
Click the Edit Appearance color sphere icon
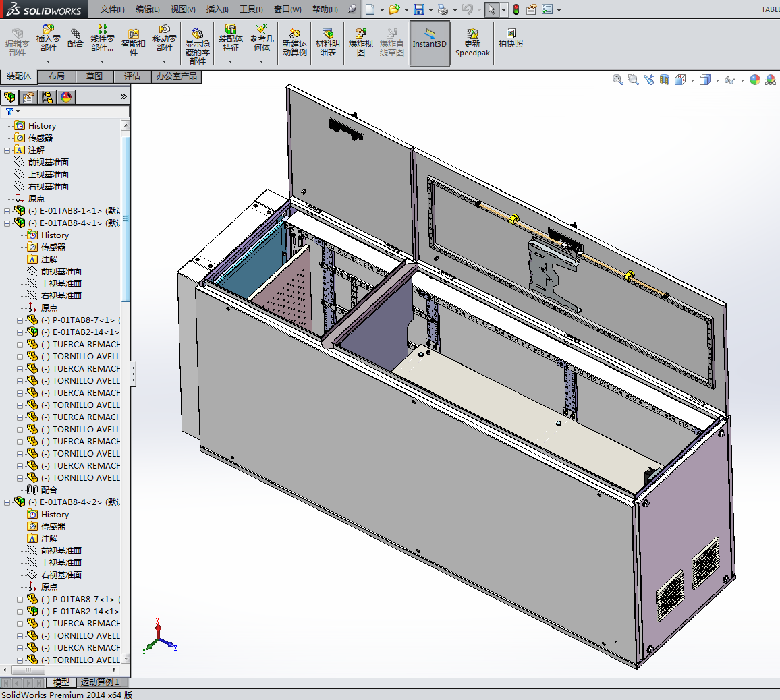point(754,80)
